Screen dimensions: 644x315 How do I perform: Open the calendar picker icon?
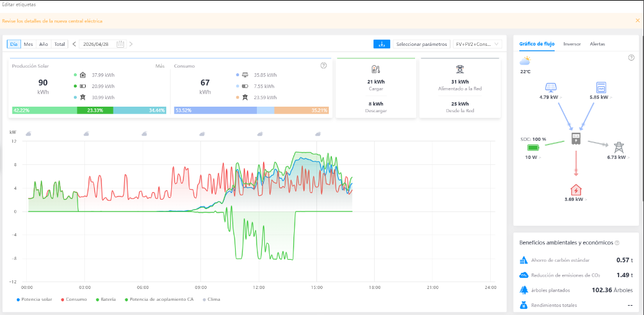(x=120, y=45)
